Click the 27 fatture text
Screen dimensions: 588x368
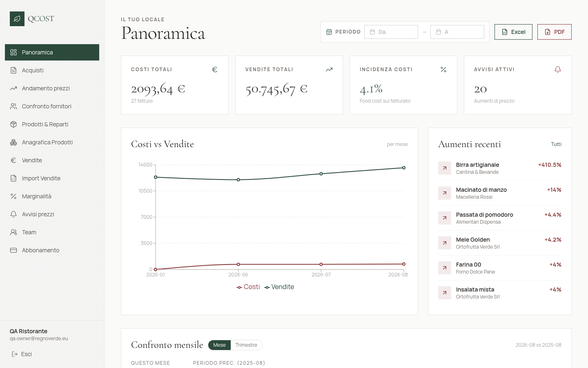click(x=142, y=101)
